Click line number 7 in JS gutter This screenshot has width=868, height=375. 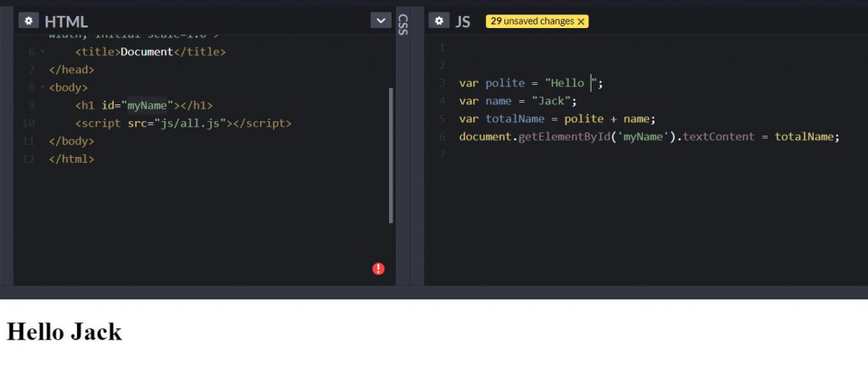442,154
